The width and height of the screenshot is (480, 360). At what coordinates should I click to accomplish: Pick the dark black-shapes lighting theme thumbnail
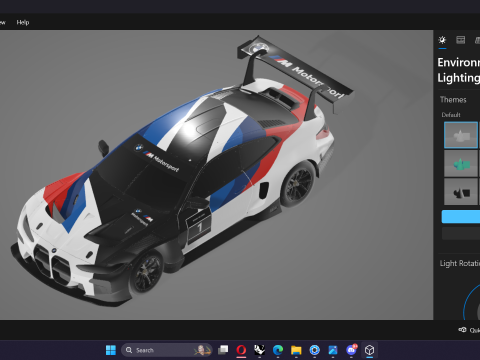[x=461, y=192]
